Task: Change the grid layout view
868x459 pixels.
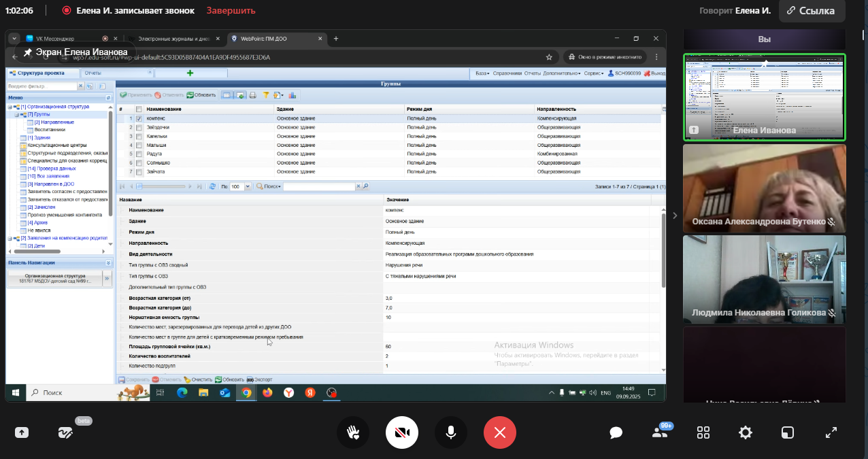Action: pos(703,432)
